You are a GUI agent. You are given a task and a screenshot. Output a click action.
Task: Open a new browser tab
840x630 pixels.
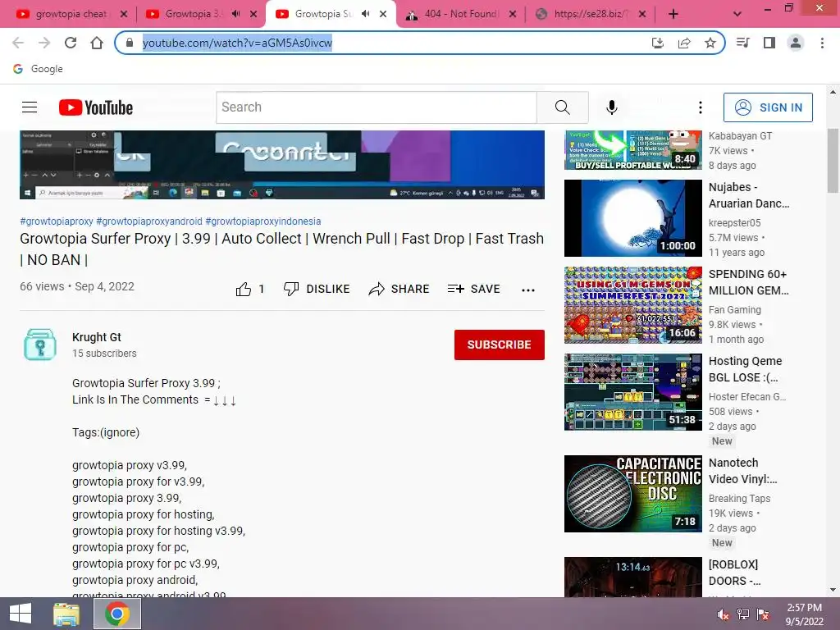pyautogui.click(x=673, y=14)
